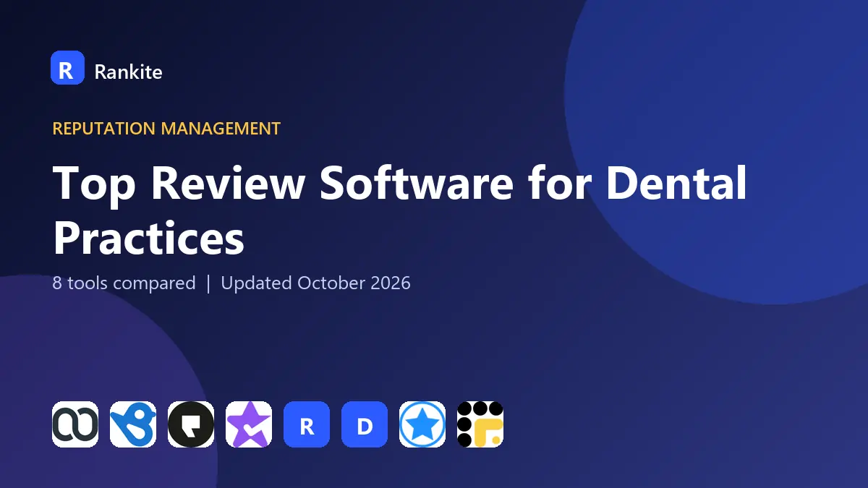
Task: Click the Rankite brand name text
Action: (128, 72)
